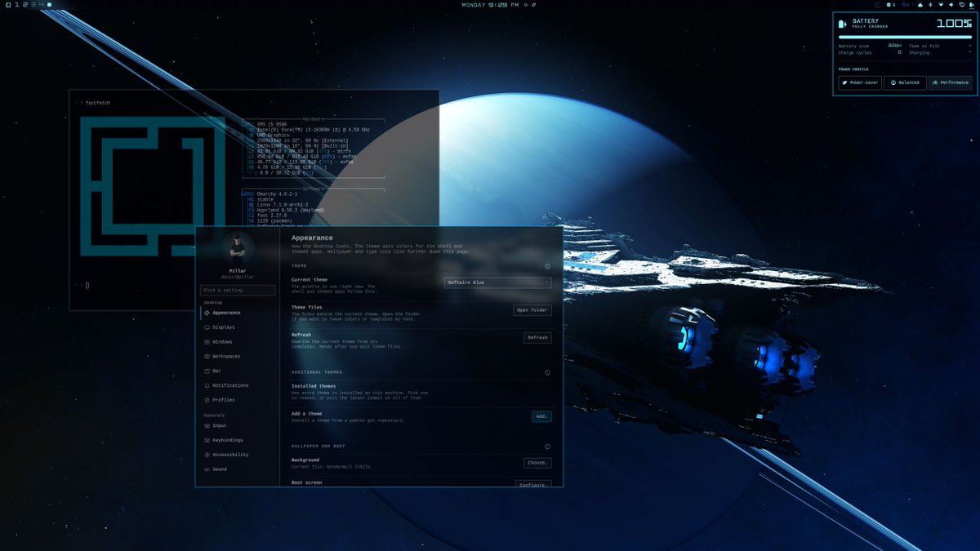Open the Keybindings icon in settings sidebar
The height and width of the screenshot is (551, 980).
pos(207,440)
